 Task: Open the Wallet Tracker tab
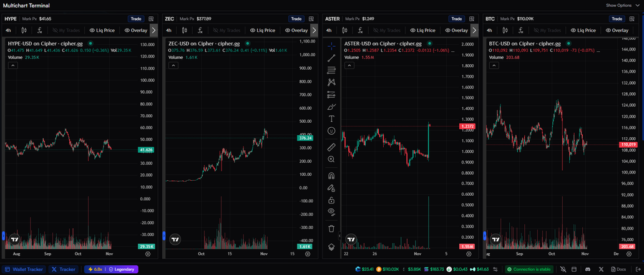tap(24, 269)
